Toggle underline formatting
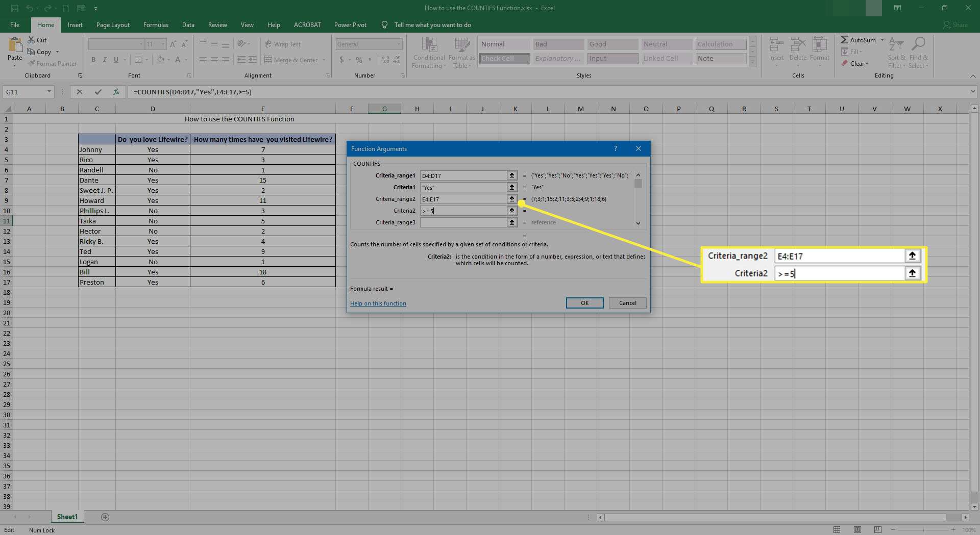Image resolution: width=980 pixels, height=535 pixels. [x=116, y=60]
